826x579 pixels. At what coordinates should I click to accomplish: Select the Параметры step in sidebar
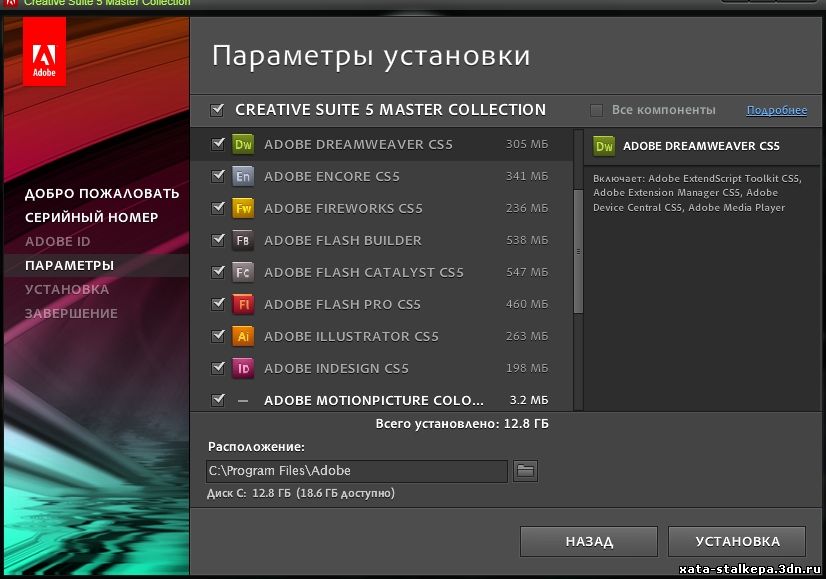click(70, 265)
